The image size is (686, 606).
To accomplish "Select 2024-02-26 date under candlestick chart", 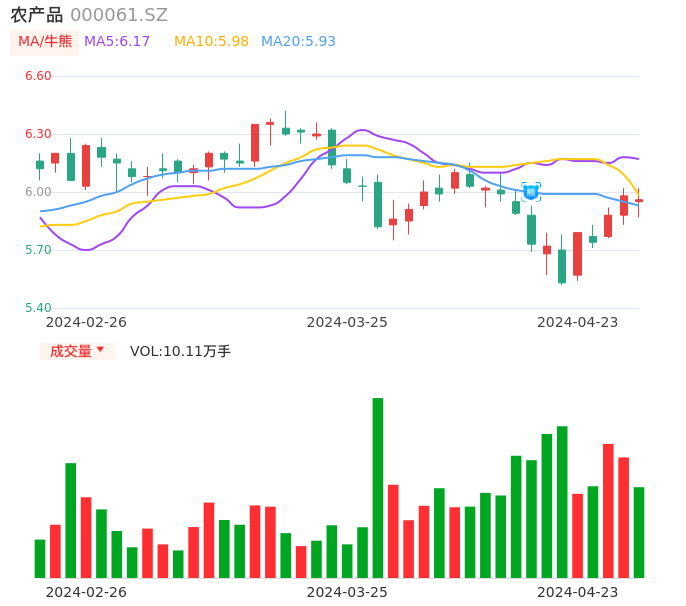I will point(86,322).
